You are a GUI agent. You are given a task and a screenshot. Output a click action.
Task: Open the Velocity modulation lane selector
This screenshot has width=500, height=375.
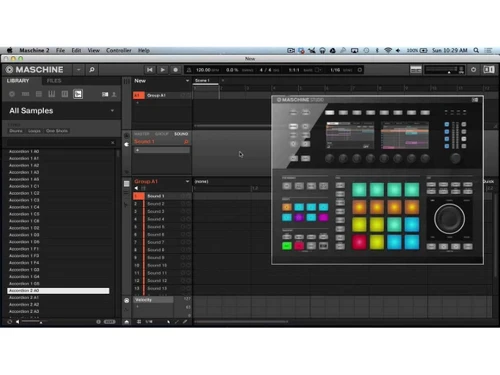tap(153, 300)
